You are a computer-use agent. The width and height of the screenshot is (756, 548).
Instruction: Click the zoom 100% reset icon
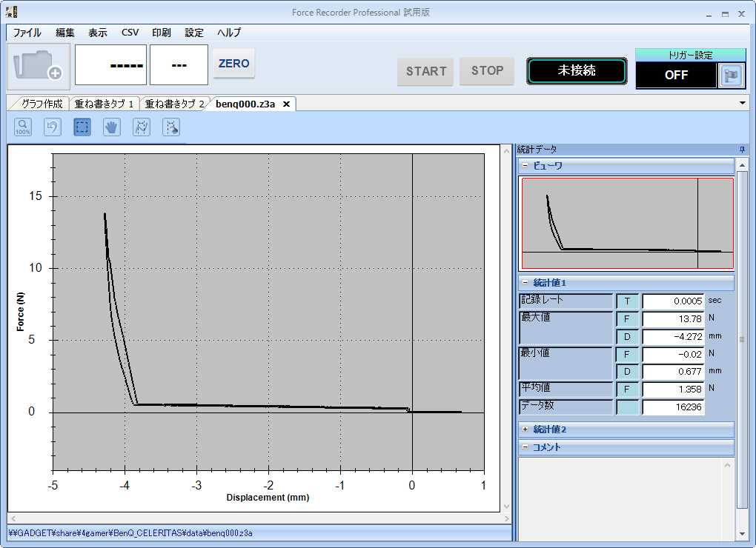(x=23, y=127)
